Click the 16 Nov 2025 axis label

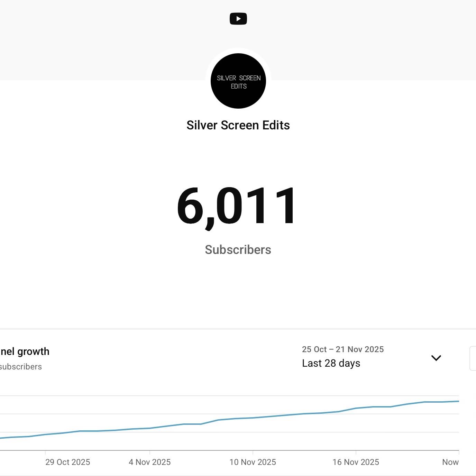click(x=356, y=462)
